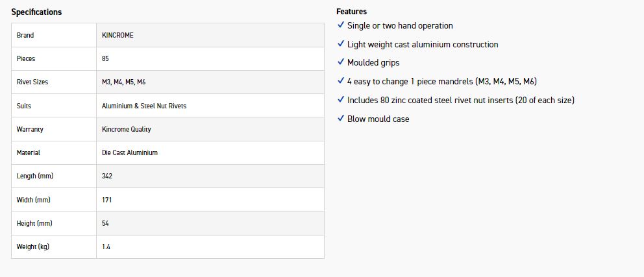Viewport: 644px width, 277px height.
Task: Click the Length (mm) label
Action: pyautogui.click(x=35, y=176)
